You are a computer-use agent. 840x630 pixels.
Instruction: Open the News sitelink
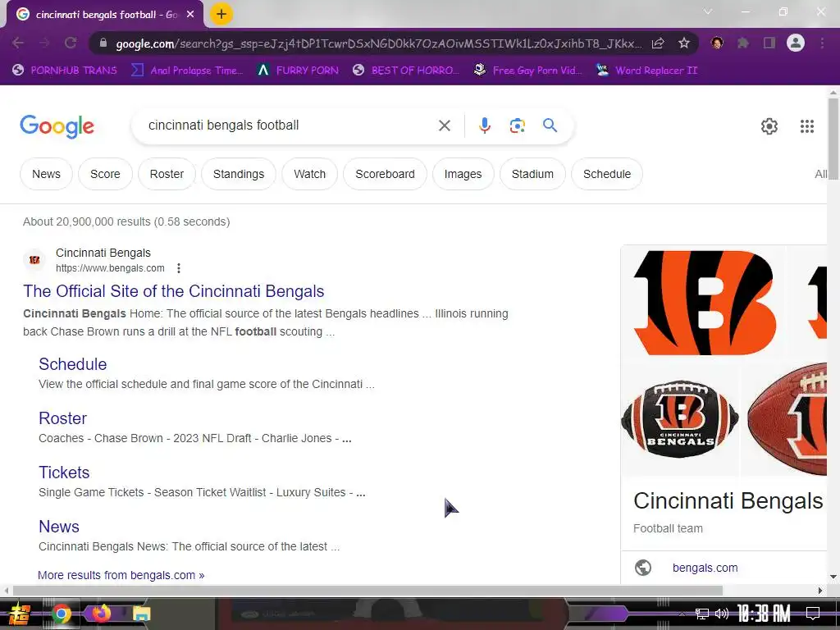(59, 527)
